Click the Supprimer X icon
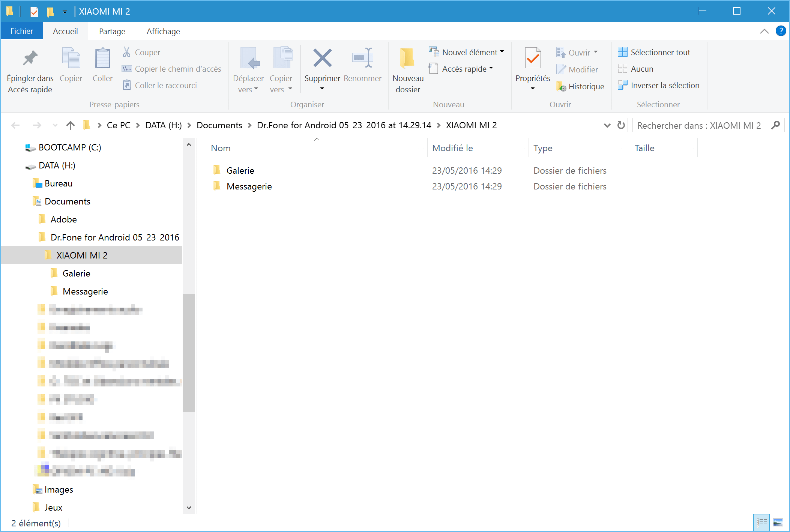This screenshot has width=790, height=532. click(322, 58)
